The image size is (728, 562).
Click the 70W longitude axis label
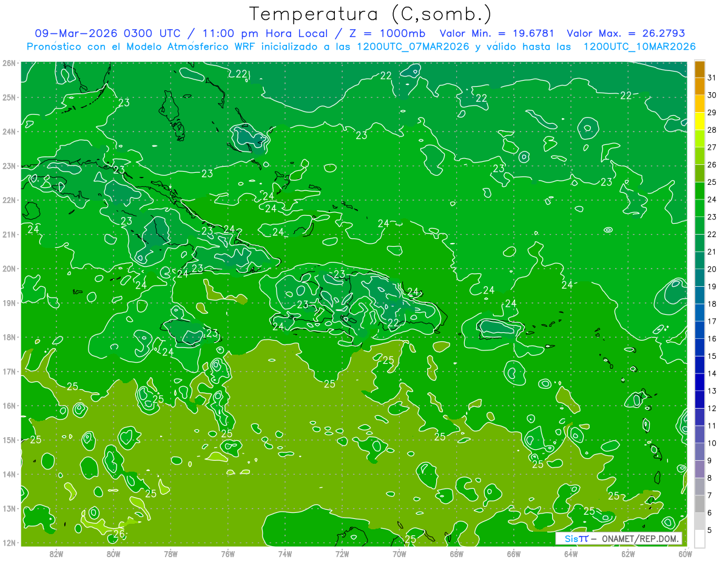pyautogui.click(x=399, y=554)
